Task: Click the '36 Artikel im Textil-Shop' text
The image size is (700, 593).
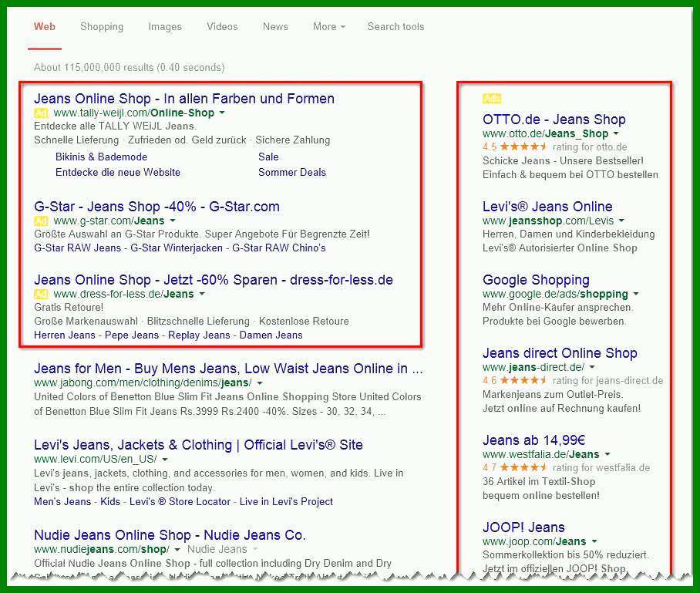Action: point(539,481)
